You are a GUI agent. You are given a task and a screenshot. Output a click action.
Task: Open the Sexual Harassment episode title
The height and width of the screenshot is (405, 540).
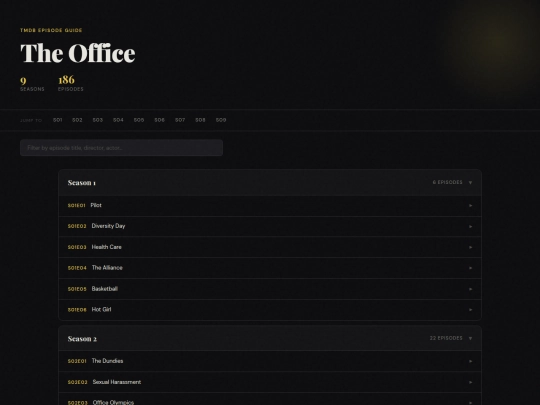(x=117, y=382)
